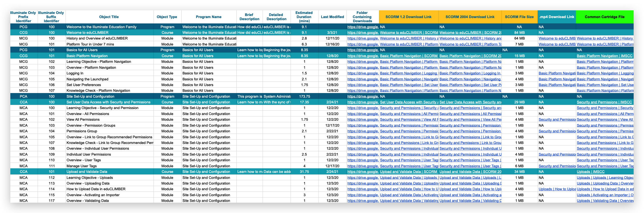Screen dimensions: 644x213
Task: Open SCORM 1.2 link for Overview - Uploading Data row
Action: coord(409,183)
